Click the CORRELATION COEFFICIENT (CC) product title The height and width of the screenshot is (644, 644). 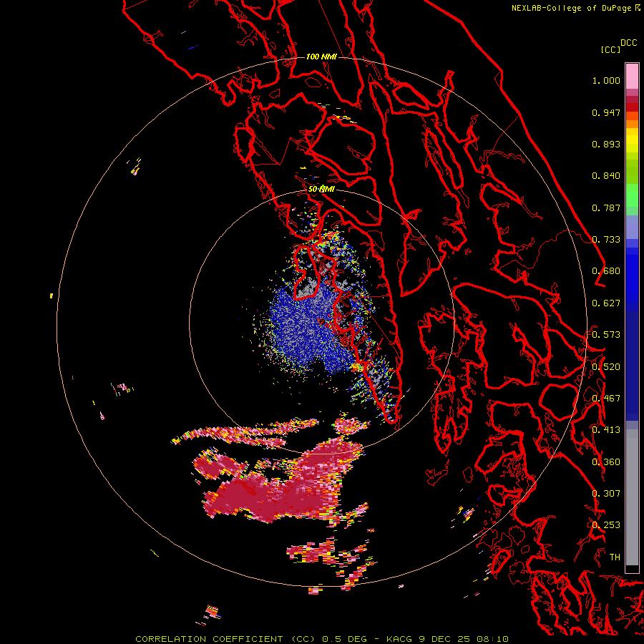tap(225, 639)
